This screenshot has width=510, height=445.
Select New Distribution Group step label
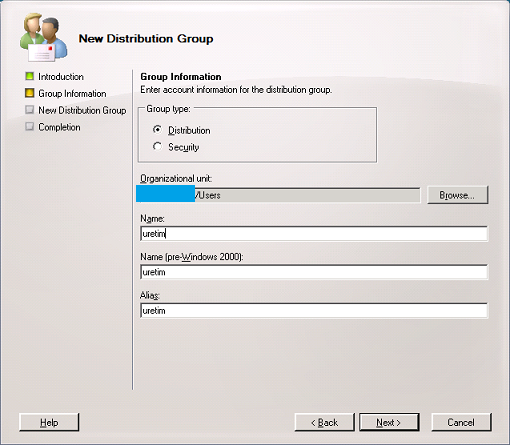[82, 110]
